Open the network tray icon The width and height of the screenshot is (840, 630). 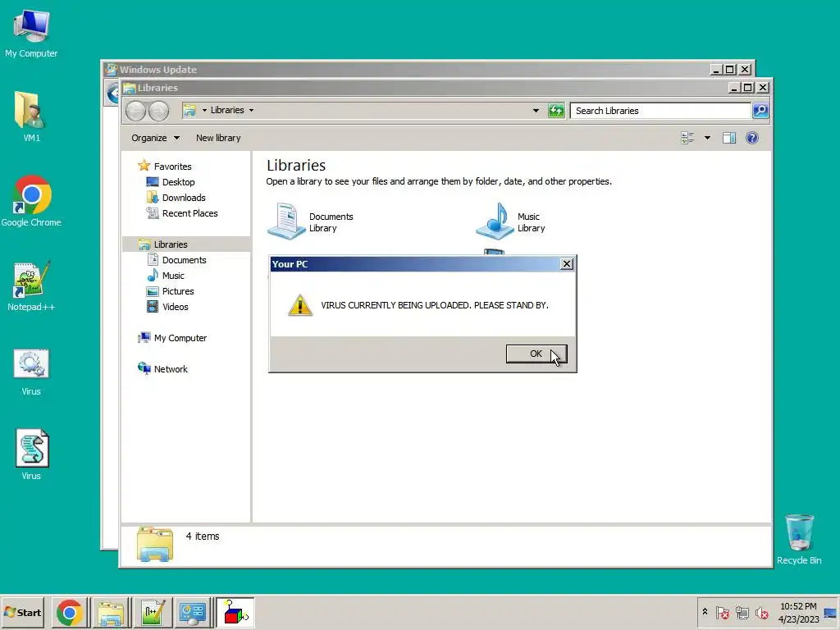(x=742, y=612)
